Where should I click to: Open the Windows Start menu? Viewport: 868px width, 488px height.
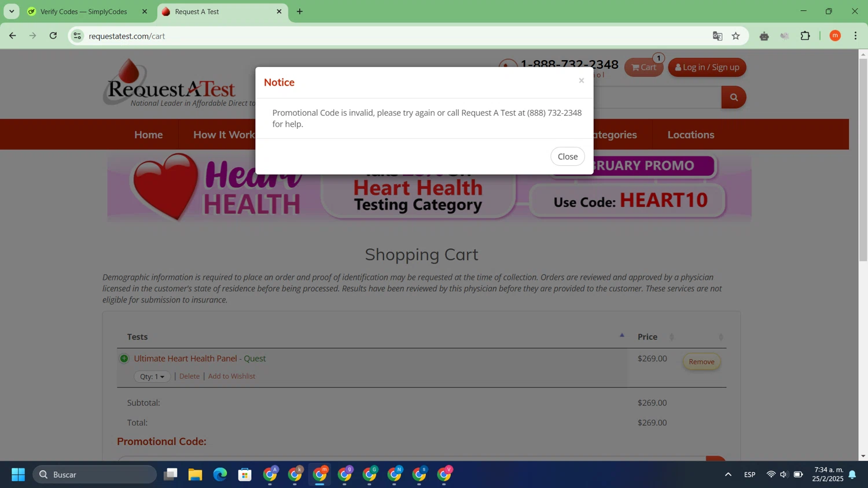click(x=18, y=475)
